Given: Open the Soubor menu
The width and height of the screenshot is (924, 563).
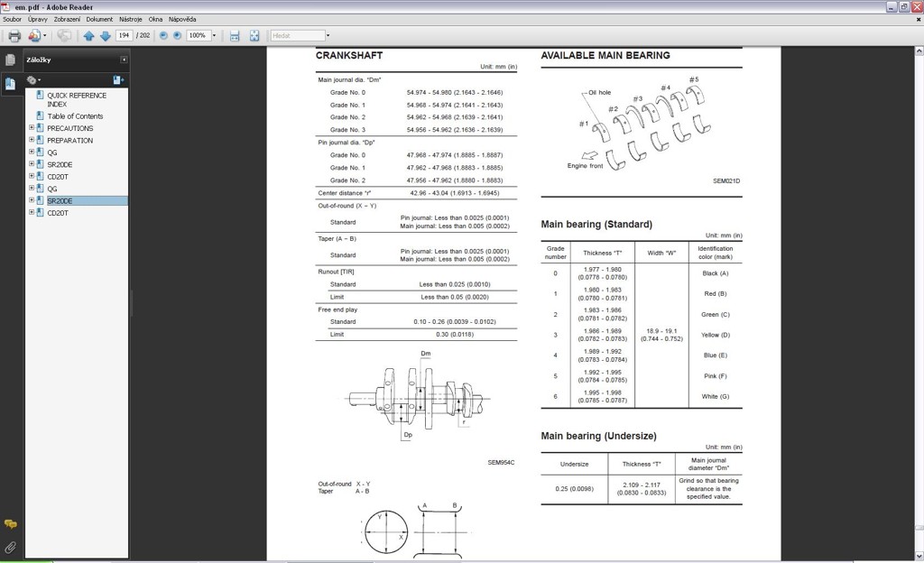Looking at the screenshot, I should pos(12,19).
